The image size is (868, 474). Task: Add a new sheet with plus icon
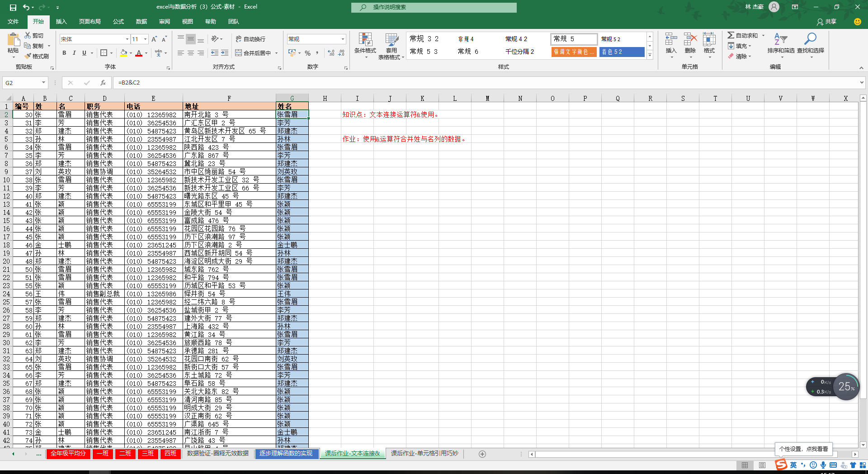click(482, 454)
